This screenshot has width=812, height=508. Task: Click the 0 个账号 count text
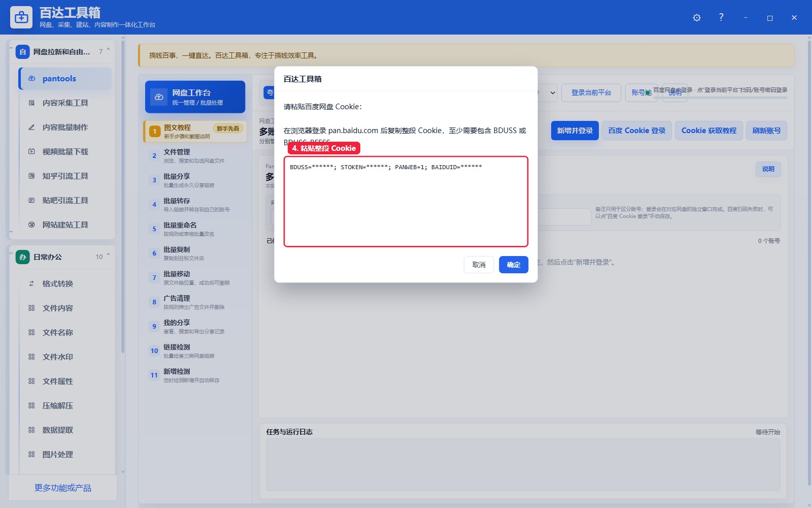[769, 241]
